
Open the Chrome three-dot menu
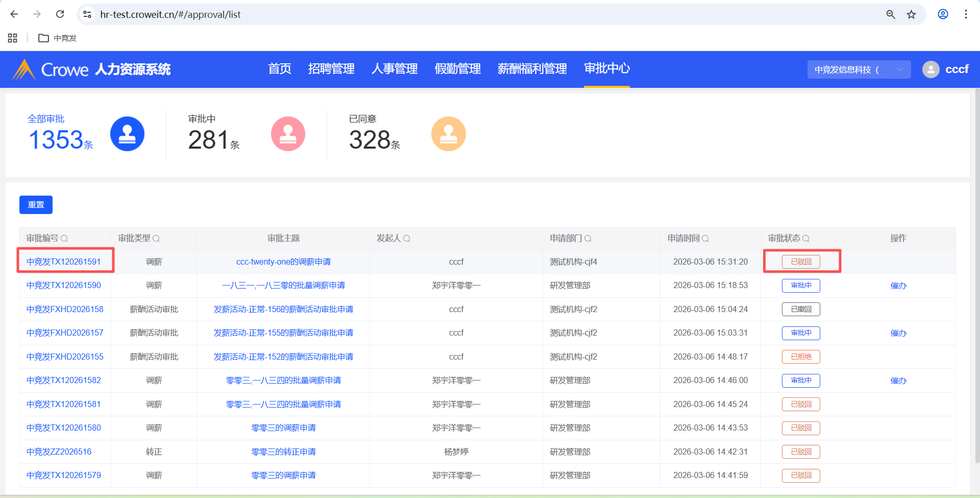click(x=965, y=14)
